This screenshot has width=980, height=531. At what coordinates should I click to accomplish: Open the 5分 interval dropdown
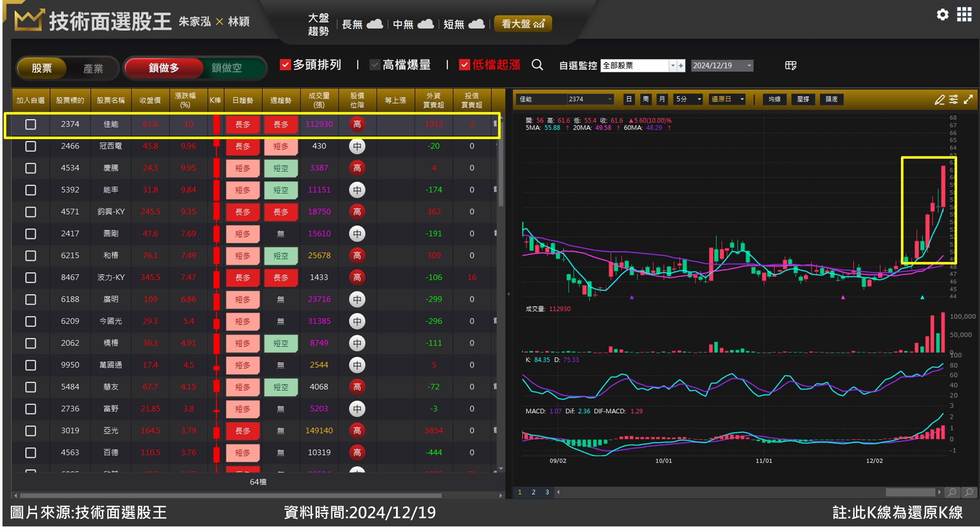pyautogui.click(x=700, y=100)
